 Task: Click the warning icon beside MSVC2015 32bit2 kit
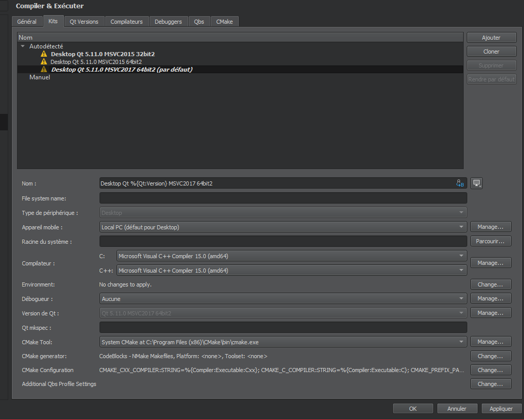pyautogui.click(x=44, y=54)
